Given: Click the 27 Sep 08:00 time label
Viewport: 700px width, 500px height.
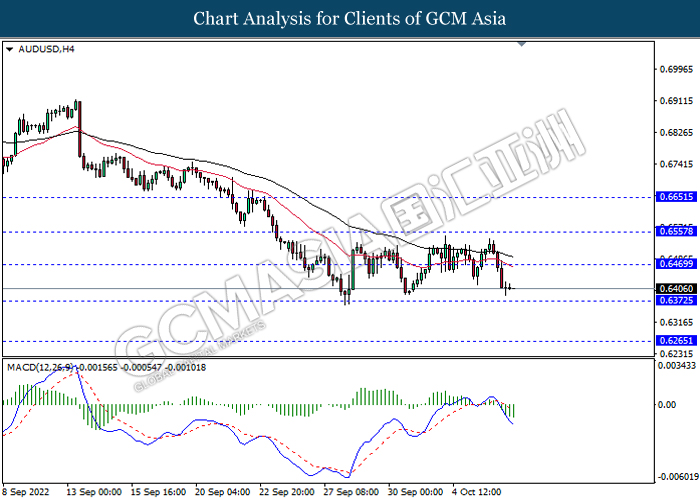Looking at the screenshot, I should (x=351, y=492).
